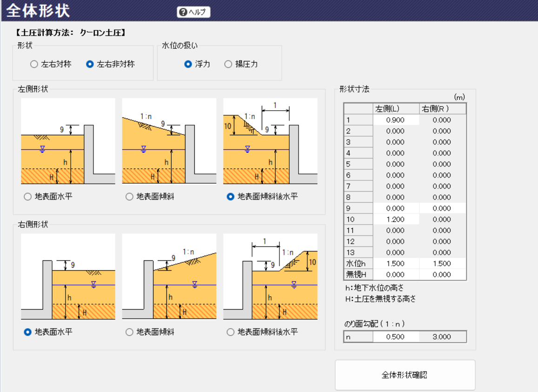Select the 左右対称 shape option
The image size is (538, 392).
pyautogui.click(x=34, y=65)
